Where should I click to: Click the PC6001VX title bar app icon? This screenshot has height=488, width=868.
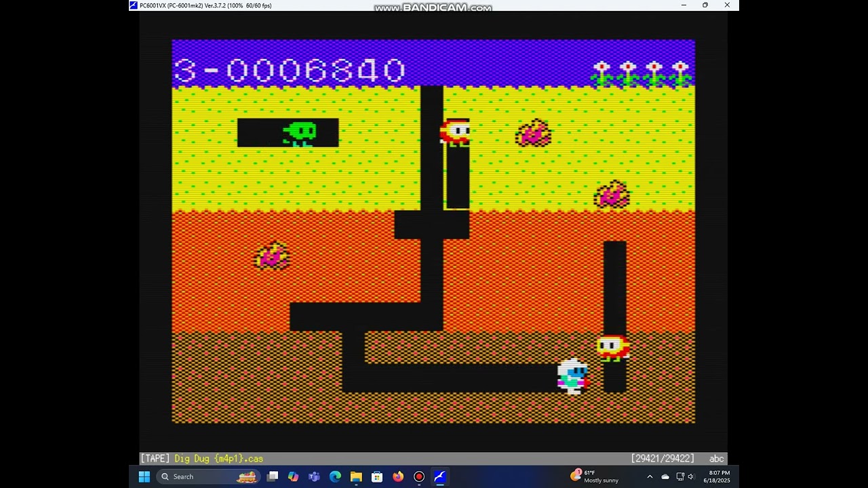[134, 5]
